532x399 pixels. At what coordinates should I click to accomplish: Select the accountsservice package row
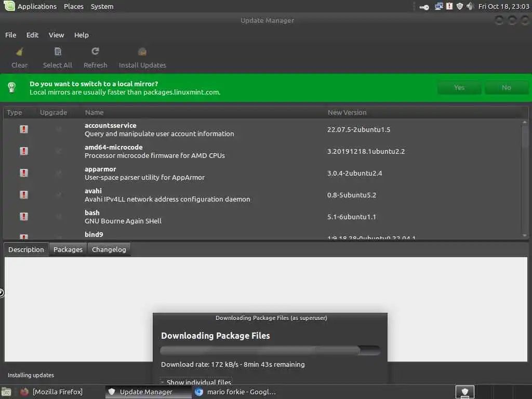[x=262, y=129]
